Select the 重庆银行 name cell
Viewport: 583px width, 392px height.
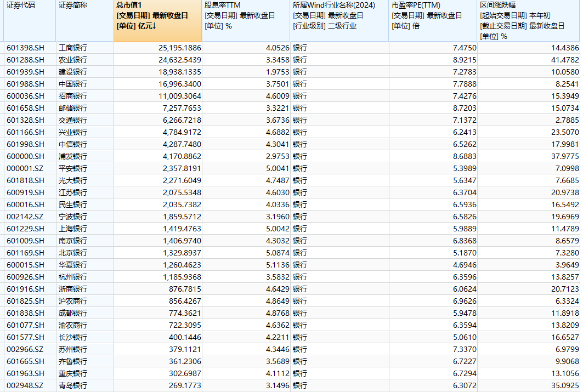(73, 374)
